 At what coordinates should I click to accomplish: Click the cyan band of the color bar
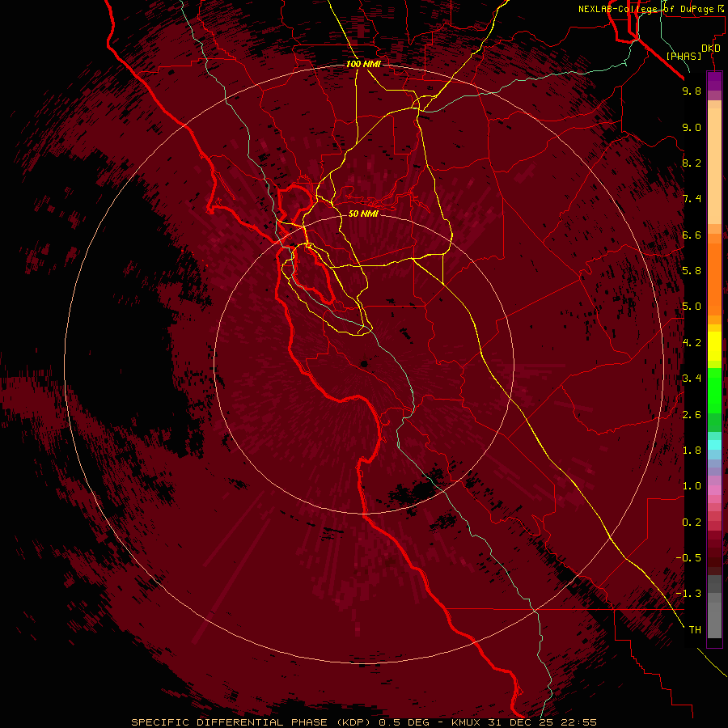[714, 444]
